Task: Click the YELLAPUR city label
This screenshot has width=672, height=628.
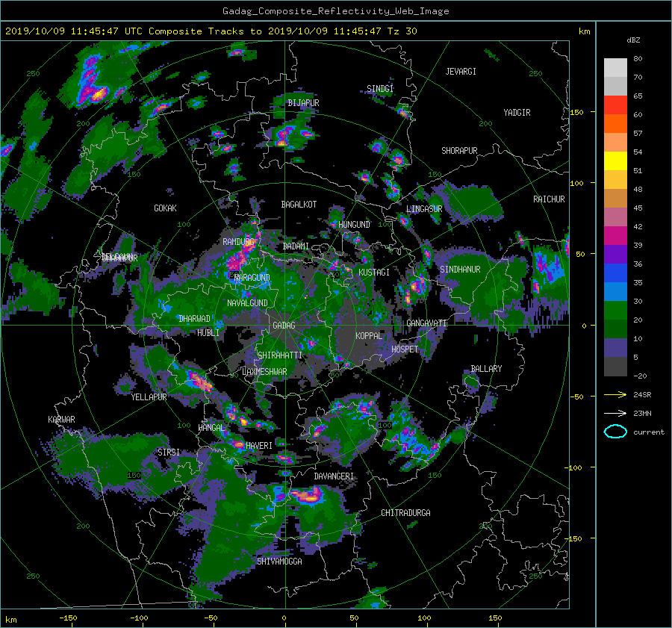Action: pos(149,397)
